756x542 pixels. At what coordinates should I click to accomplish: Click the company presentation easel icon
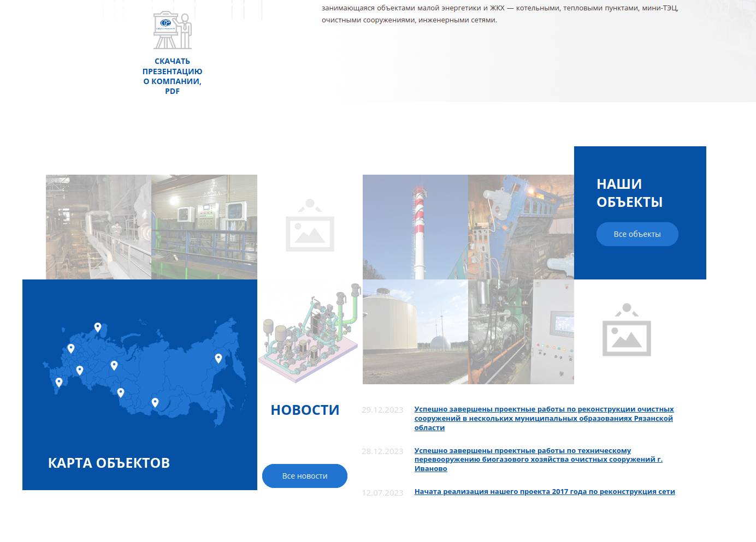click(x=172, y=31)
